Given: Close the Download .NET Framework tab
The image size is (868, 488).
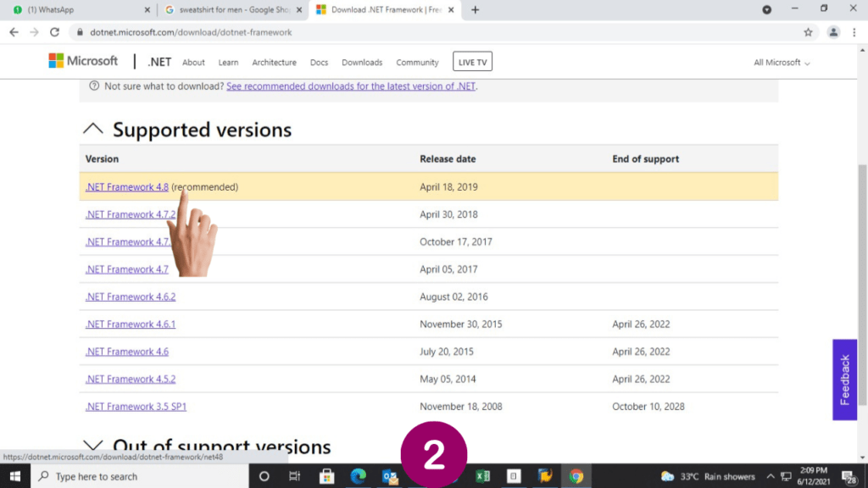Looking at the screenshot, I should click(x=451, y=10).
